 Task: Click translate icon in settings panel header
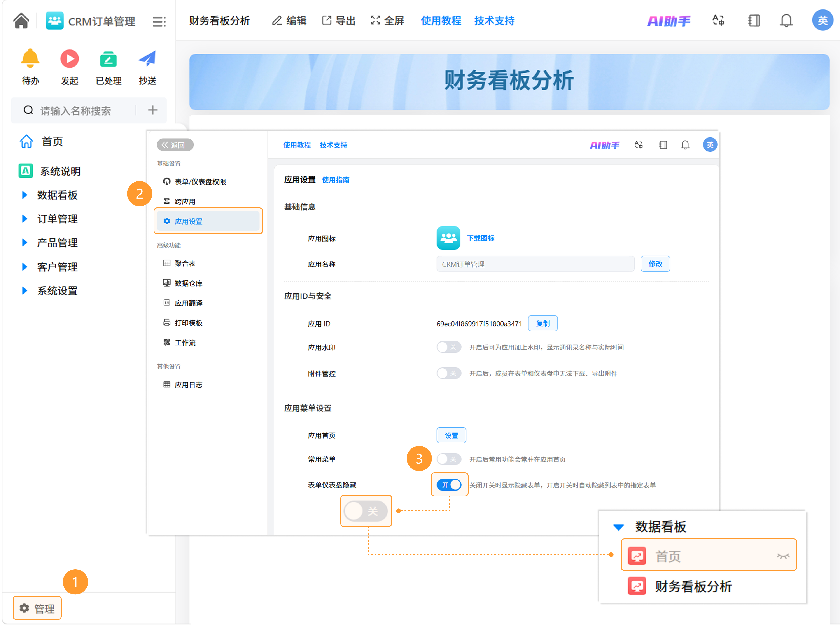point(639,145)
